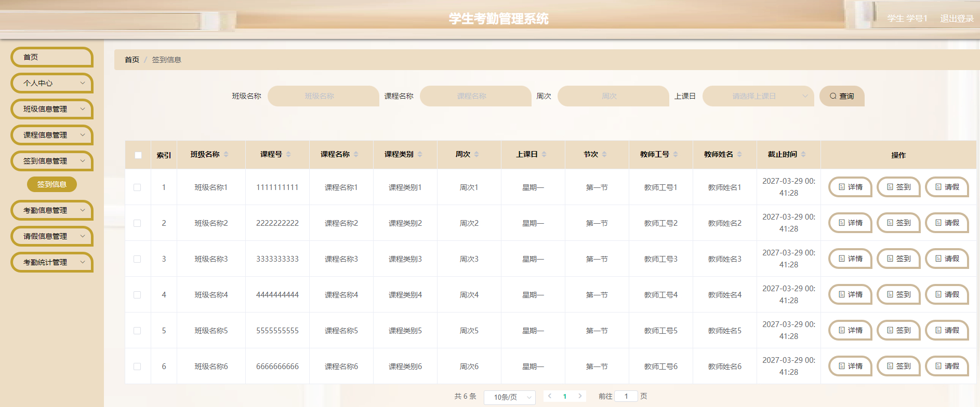Select the 签到信息 submenu item
980x407 pixels.
pyautogui.click(x=52, y=184)
